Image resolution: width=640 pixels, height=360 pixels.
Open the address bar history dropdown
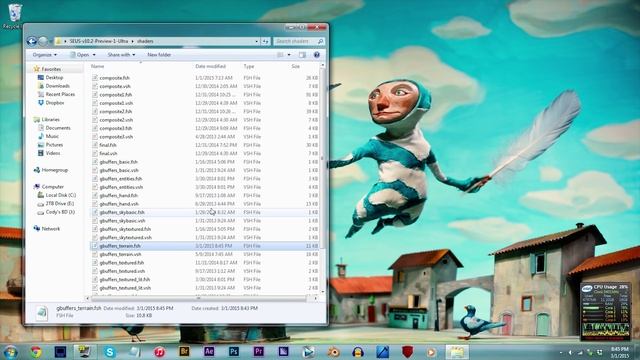256,41
